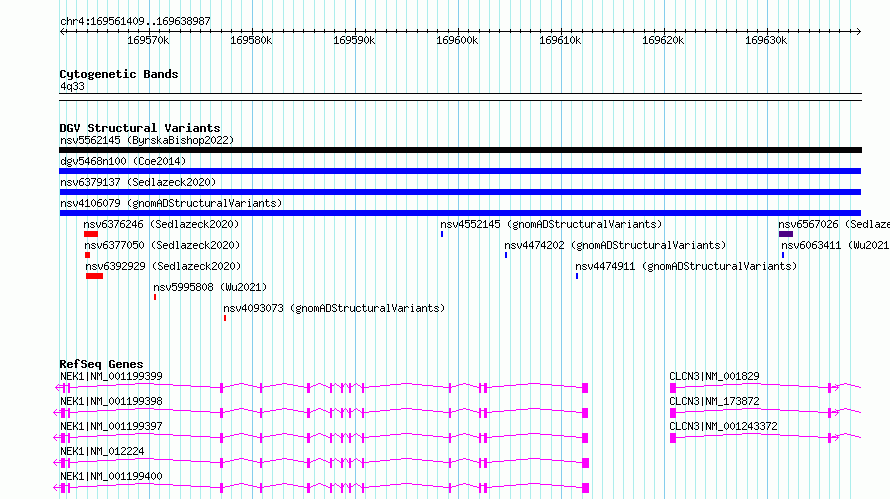Click the 169620k ruler label
The height and width of the screenshot is (499, 890).
coord(663,40)
